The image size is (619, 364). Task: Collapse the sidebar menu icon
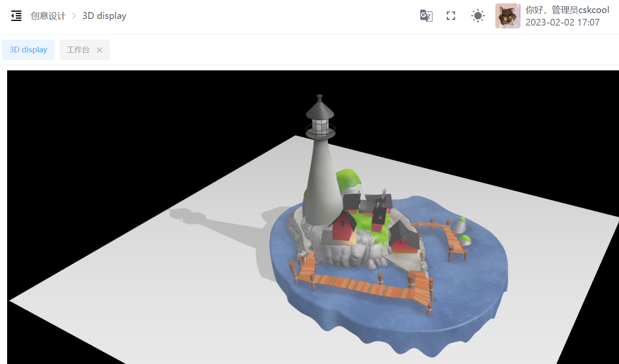16,16
